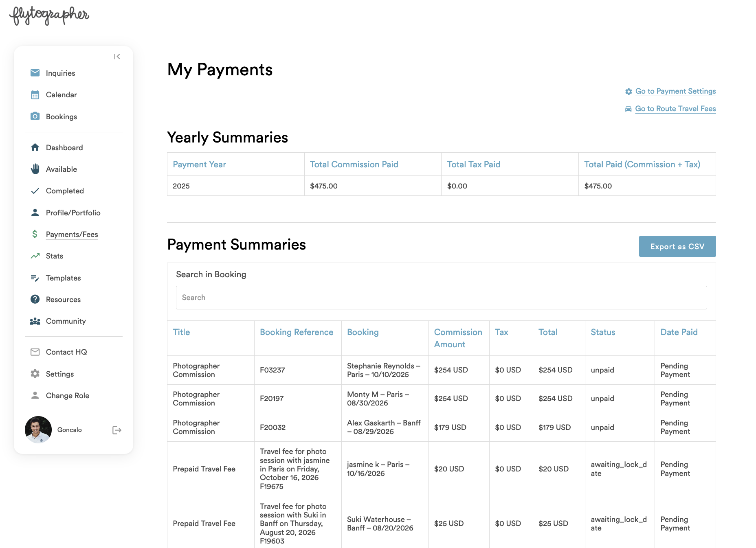Open Goncalo's profile photo thumbnail
Image resolution: width=756 pixels, height=548 pixels.
(38, 430)
